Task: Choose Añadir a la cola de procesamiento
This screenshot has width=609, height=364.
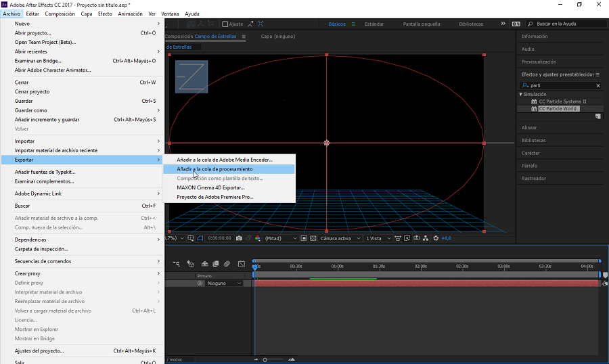Action: pos(229,169)
